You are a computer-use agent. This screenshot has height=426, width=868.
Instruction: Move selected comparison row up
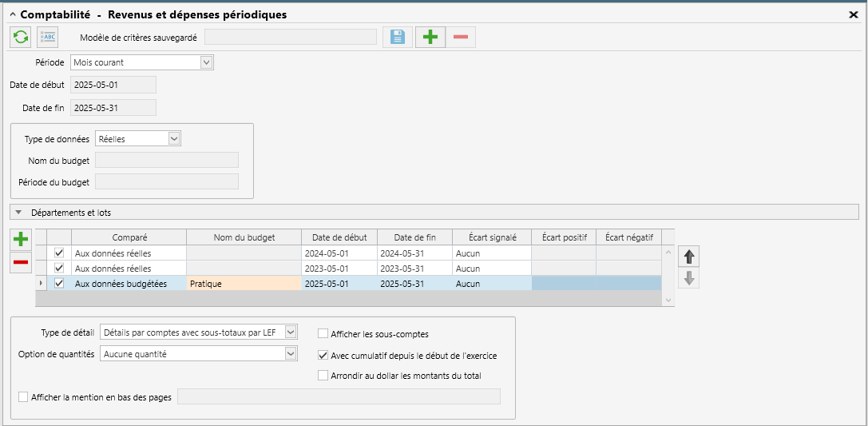pos(689,257)
